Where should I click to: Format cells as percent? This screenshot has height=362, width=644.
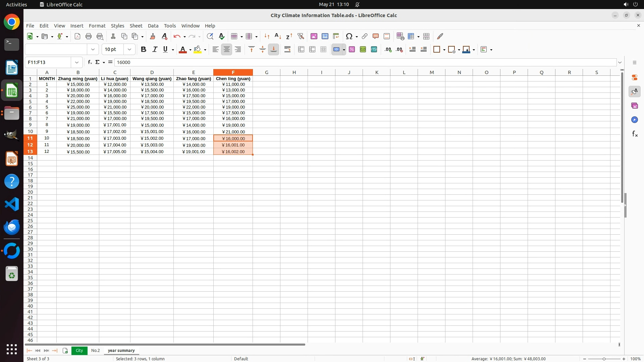352,50
